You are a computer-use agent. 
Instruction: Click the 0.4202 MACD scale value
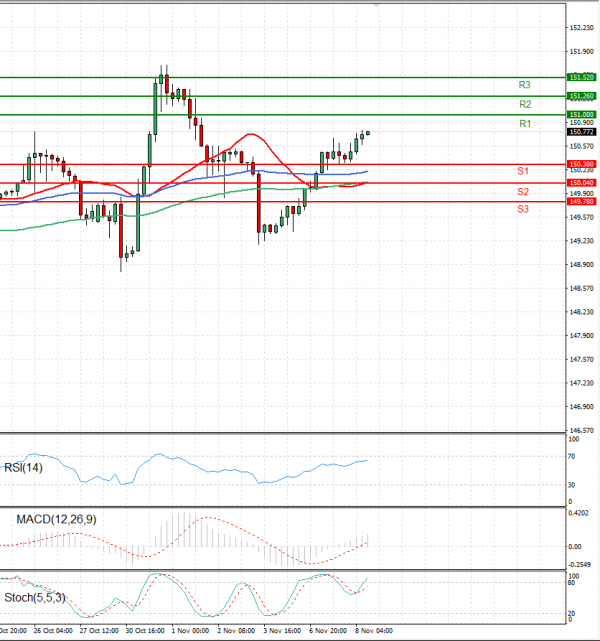click(579, 513)
